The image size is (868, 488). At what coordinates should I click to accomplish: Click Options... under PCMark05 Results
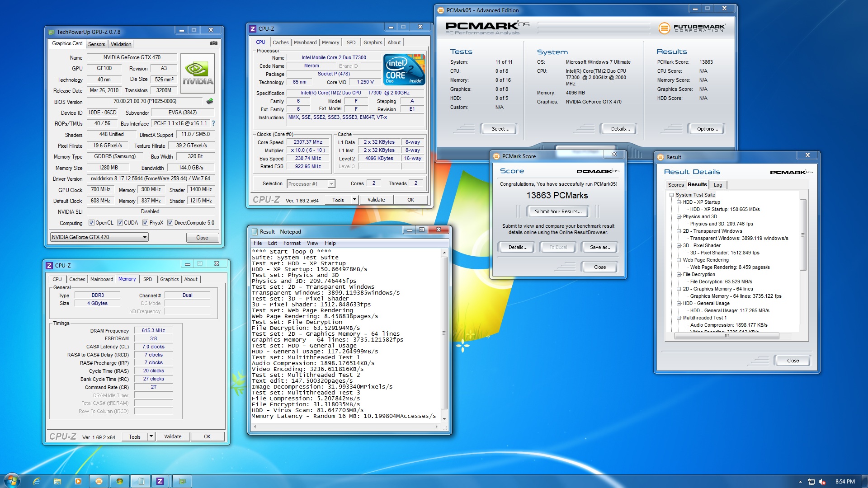pos(707,129)
